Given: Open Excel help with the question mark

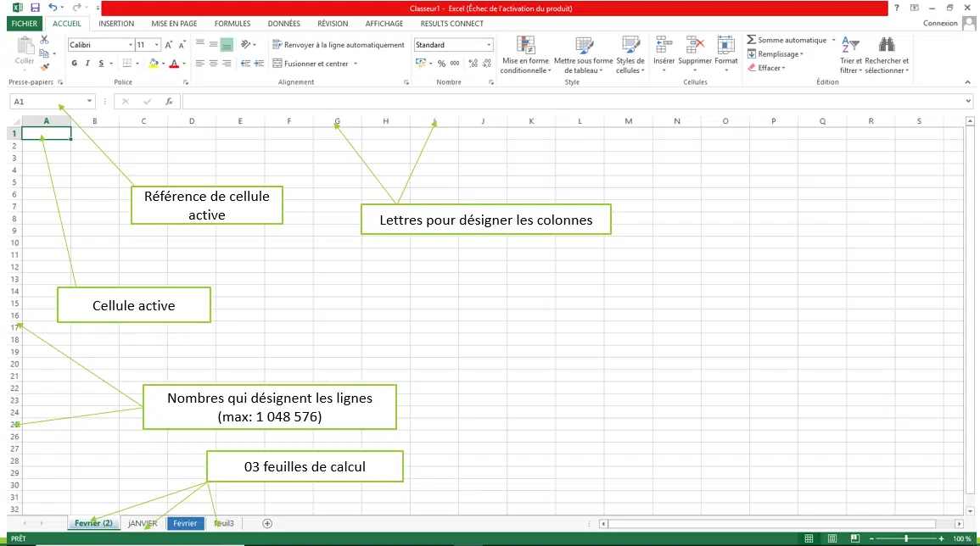Looking at the screenshot, I should (x=896, y=8).
